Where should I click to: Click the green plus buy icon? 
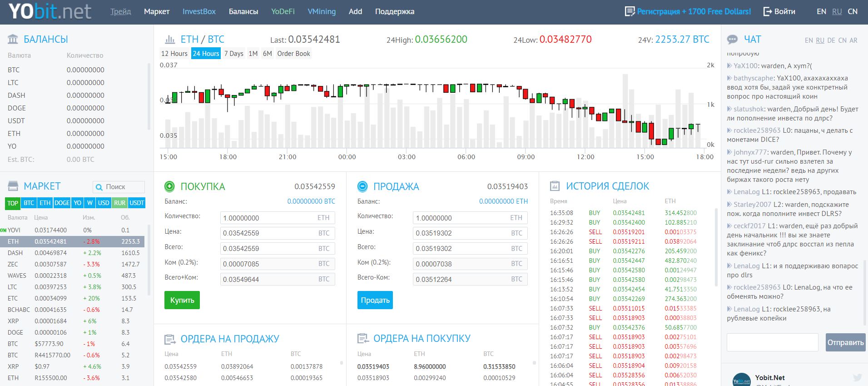[x=169, y=186]
